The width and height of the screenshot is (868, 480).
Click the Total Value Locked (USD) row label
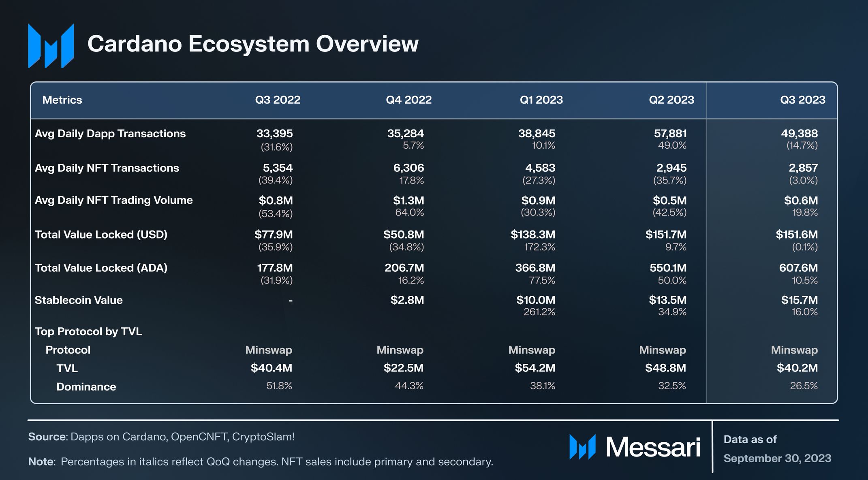point(101,235)
